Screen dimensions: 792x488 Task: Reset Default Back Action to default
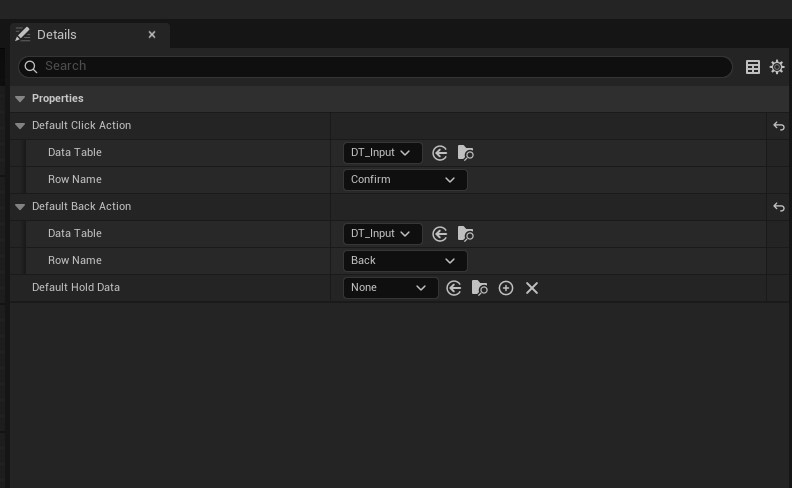point(779,207)
